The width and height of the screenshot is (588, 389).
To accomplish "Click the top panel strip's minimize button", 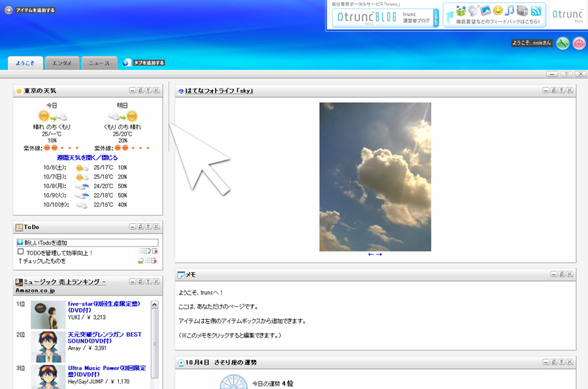I will pyautogui.click(x=552, y=74).
